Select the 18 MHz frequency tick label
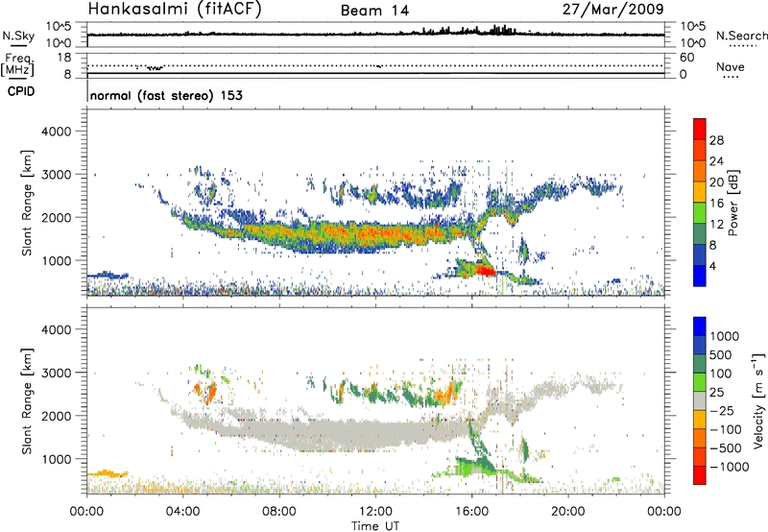Screen dimensions: 768x532 (64, 58)
